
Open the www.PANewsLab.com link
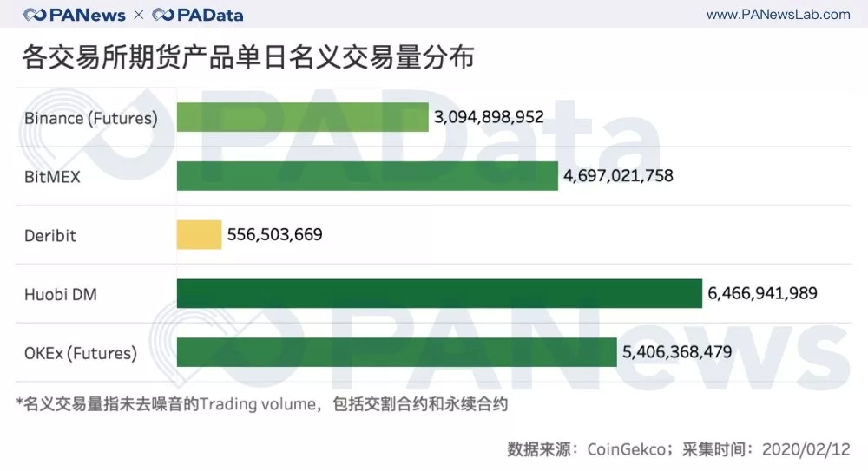point(779,15)
